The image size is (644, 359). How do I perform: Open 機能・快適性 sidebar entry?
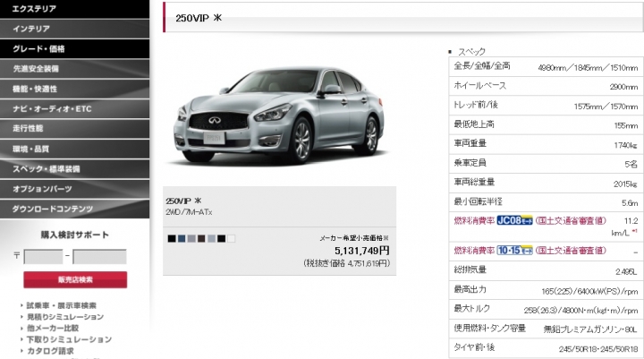tap(75, 89)
